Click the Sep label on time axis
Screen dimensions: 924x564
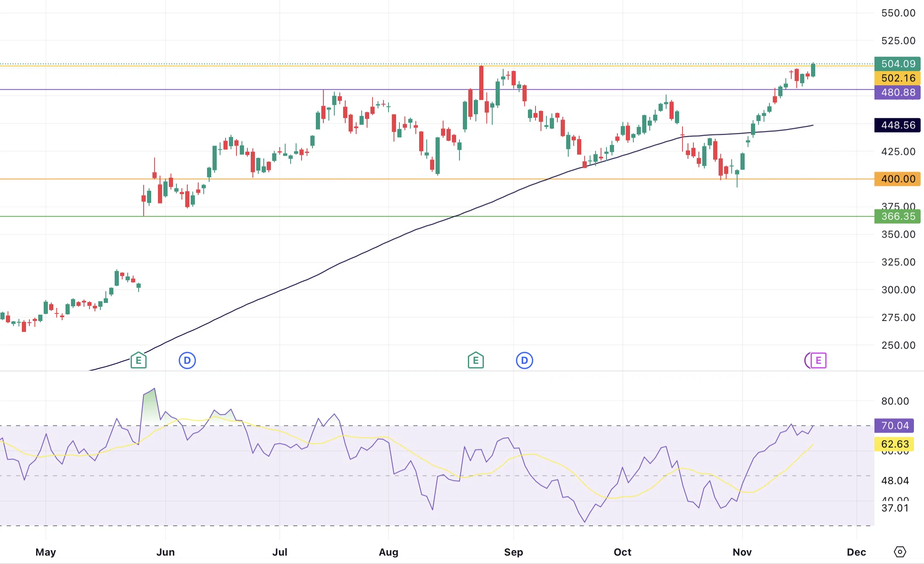(513, 552)
